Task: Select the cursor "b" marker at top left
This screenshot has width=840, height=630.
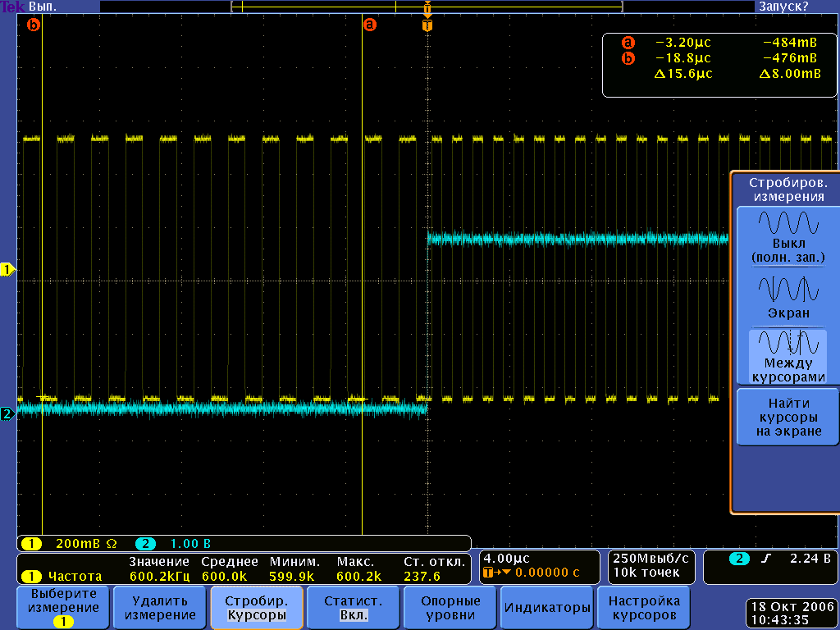Action: click(x=34, y=25)
